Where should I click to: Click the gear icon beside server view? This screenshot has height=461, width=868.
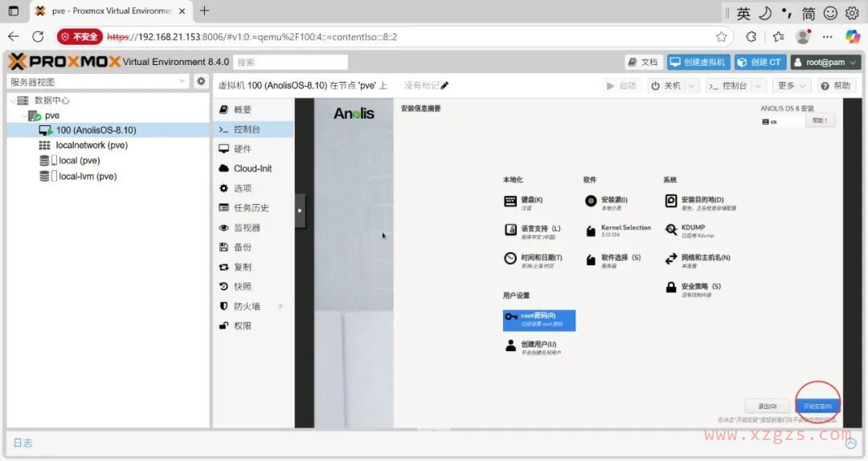[202, 82]
